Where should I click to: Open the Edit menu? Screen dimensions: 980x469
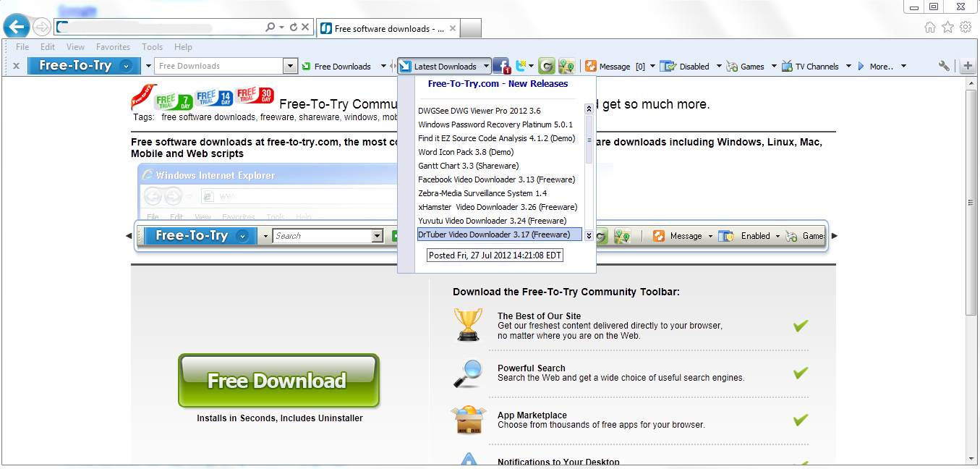point(48,47)
